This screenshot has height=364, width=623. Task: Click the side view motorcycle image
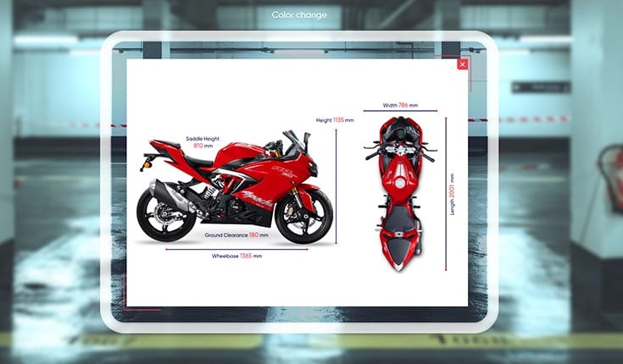point(235,186)
